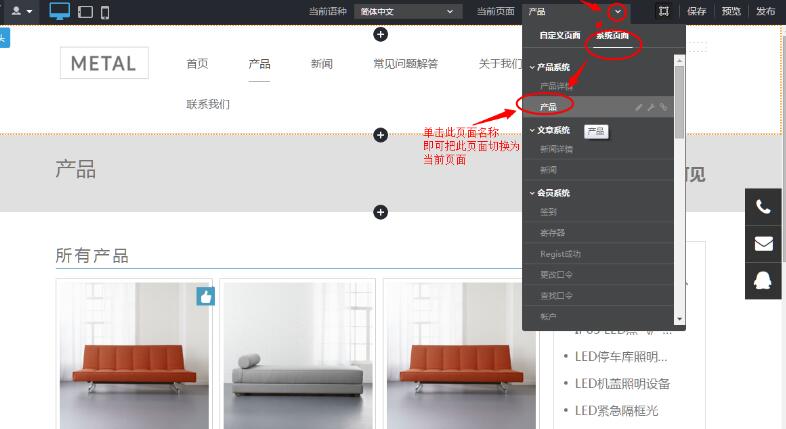Select the 签到 page entry

pos(548,212)
